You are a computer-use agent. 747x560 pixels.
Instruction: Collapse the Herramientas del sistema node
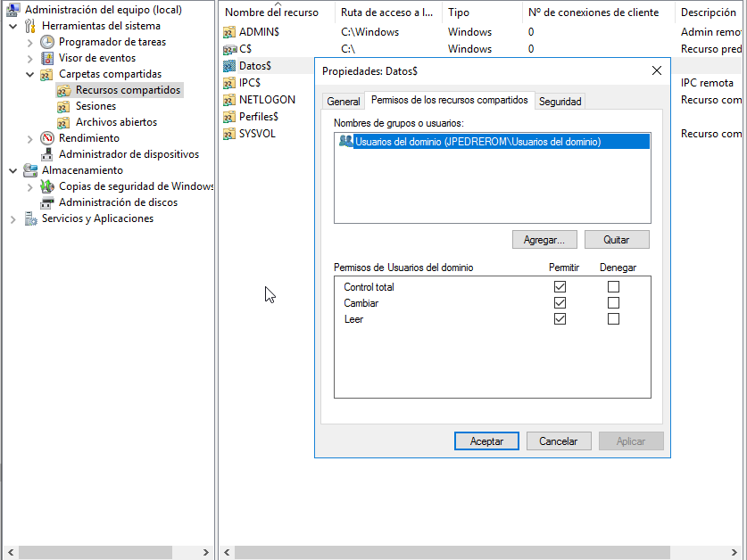tap(12, 26)
